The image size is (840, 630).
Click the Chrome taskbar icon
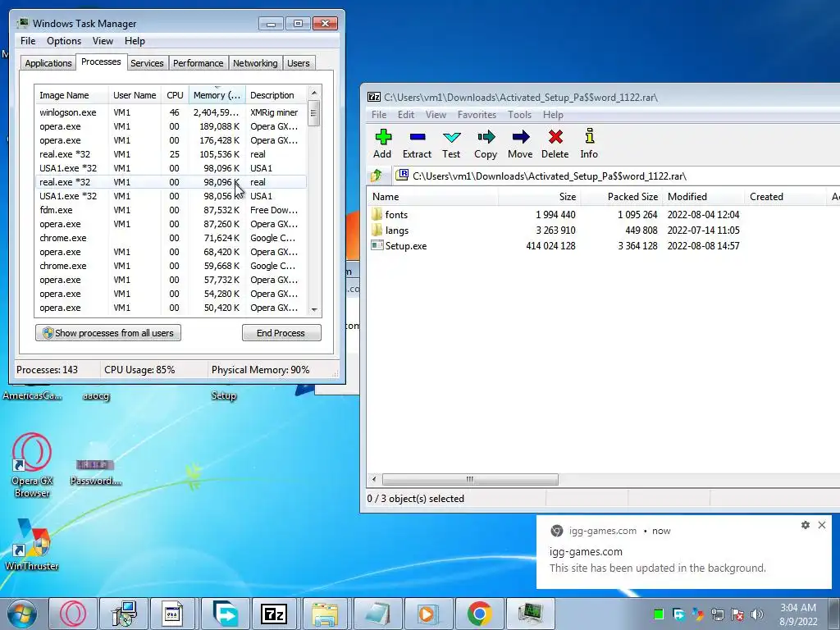[x=479, y=614]
